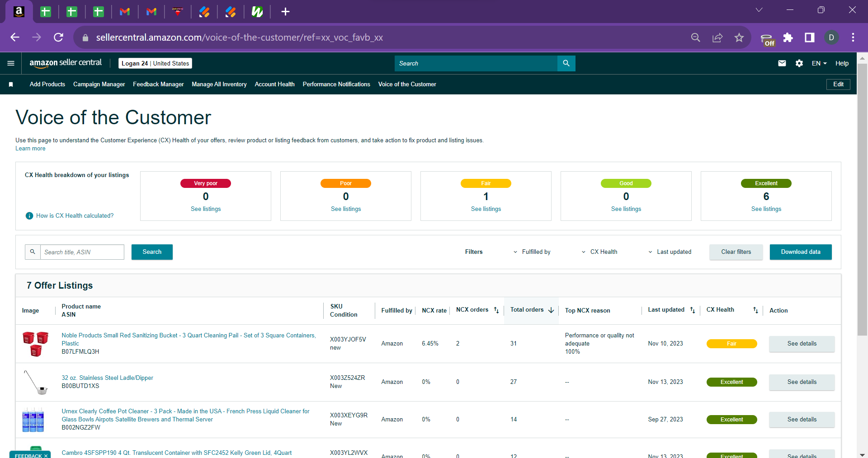Viewport: 868px width, 458px height.
Task: Open the Chrome profile avatar D
Action: [831, 37]
